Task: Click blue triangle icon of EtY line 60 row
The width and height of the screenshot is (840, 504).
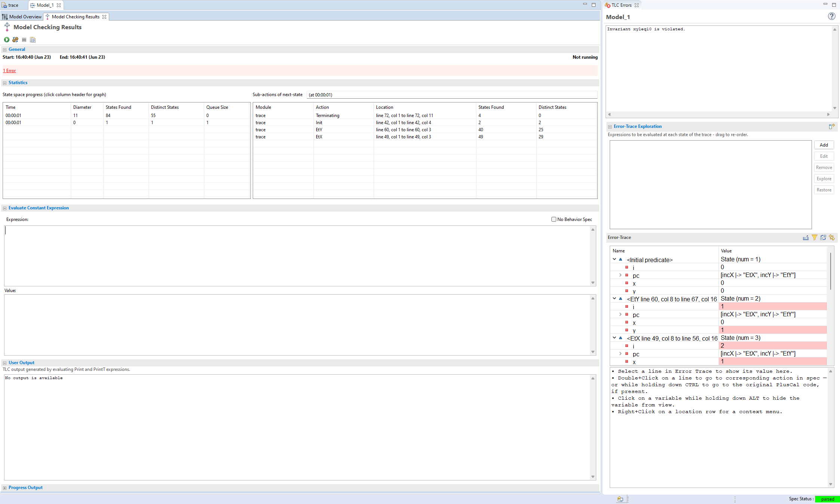Action: (621, 299)
